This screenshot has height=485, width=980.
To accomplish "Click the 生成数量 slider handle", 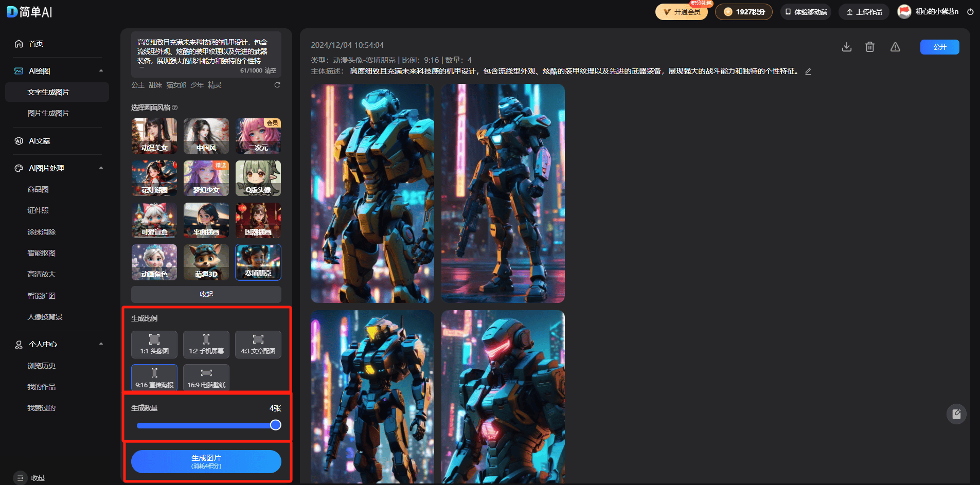I will click(x=276, y=425).
